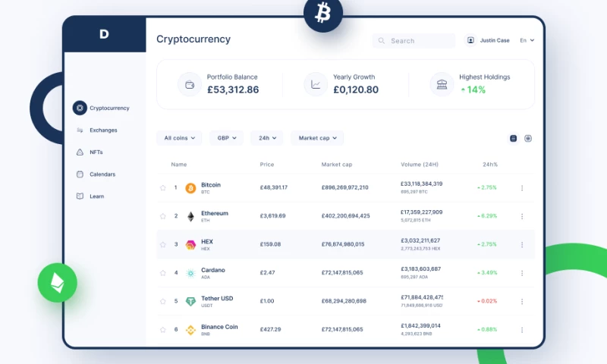Sort by Volume (24H) column header

point(420,165)
